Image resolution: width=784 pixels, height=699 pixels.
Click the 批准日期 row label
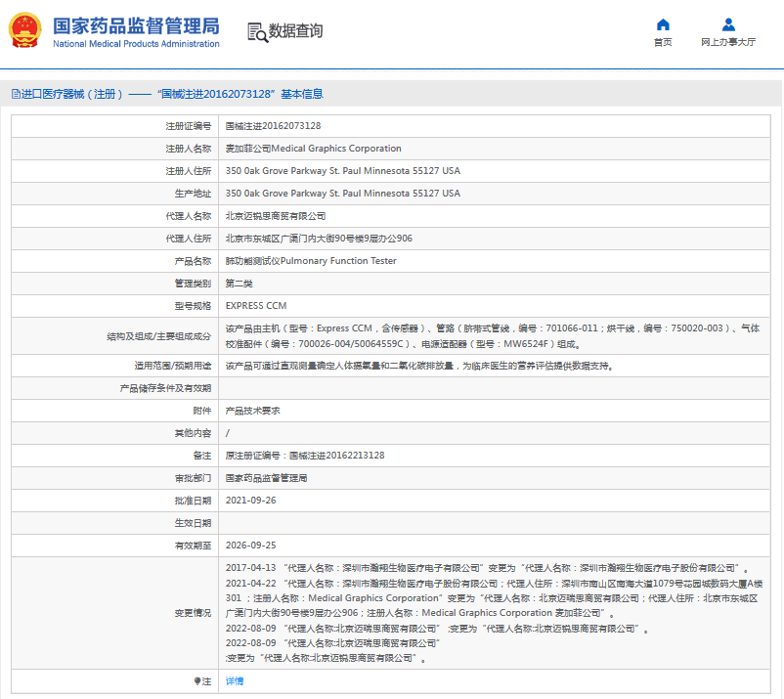(x=193, y=501)
